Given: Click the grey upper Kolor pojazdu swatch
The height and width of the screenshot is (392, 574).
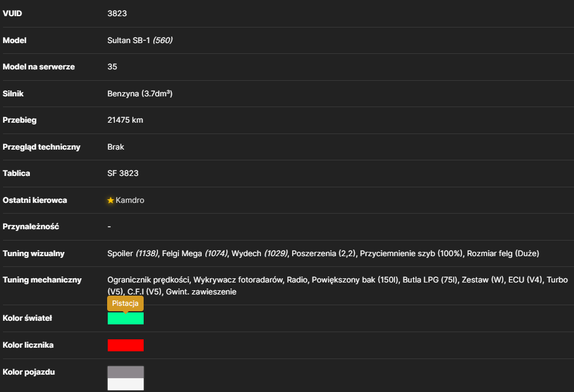Looking at the screenshot, I should [126, 372].
